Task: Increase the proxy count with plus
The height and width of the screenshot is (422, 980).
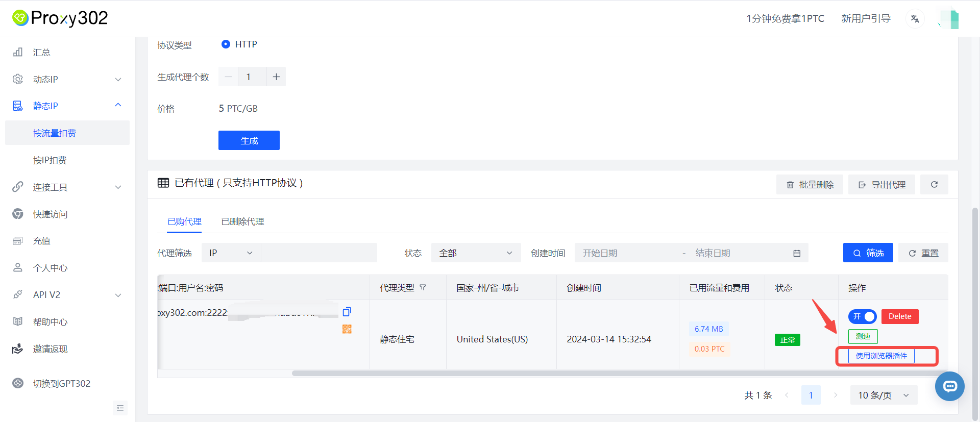Action: pos(276,77)
